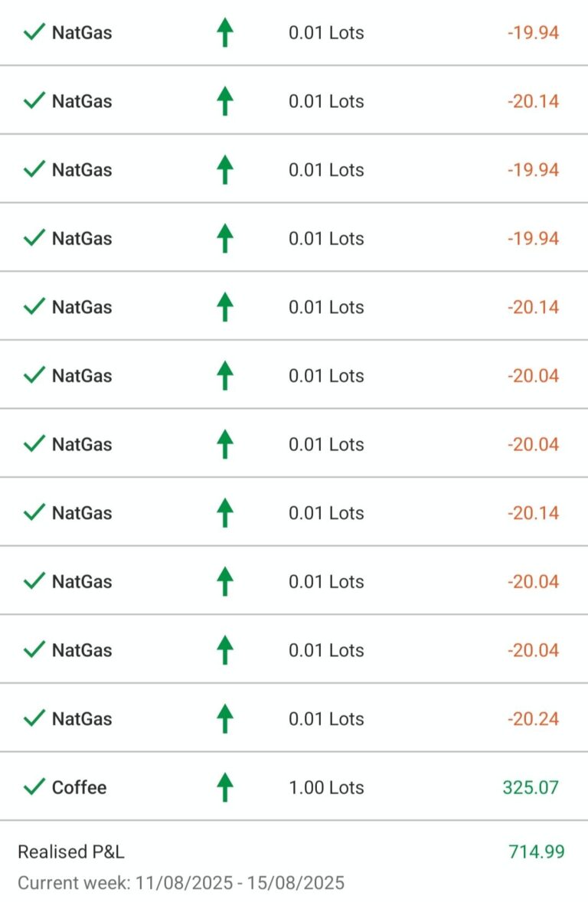
Task: Tap the Realised P&L label
Action: pos(71,851)
